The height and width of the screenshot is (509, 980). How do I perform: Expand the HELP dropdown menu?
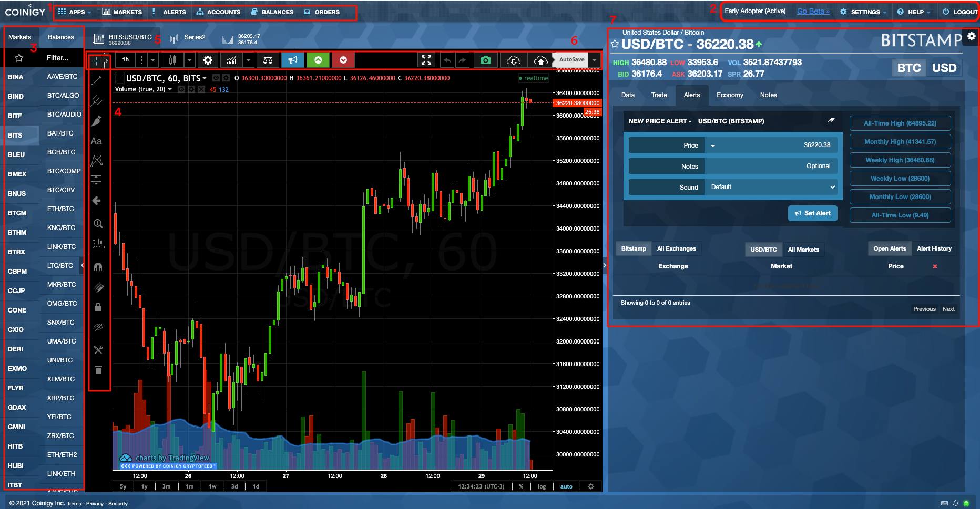(x=914, y=12)
